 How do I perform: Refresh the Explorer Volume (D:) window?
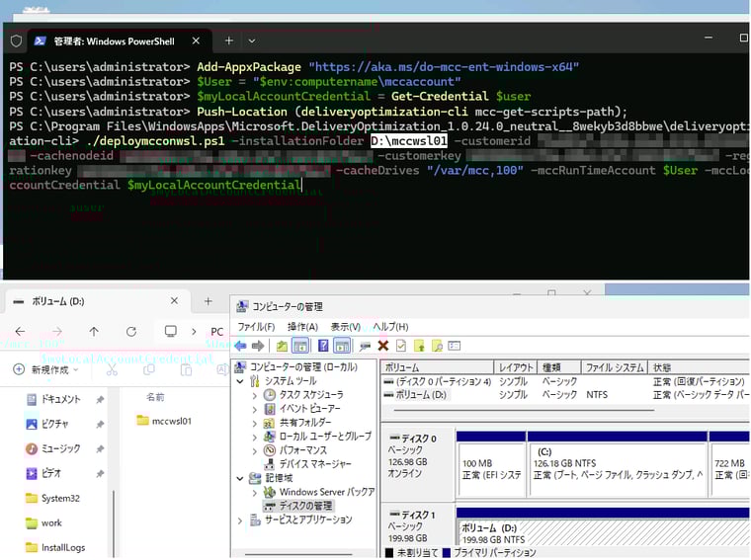tap(131, 331)
